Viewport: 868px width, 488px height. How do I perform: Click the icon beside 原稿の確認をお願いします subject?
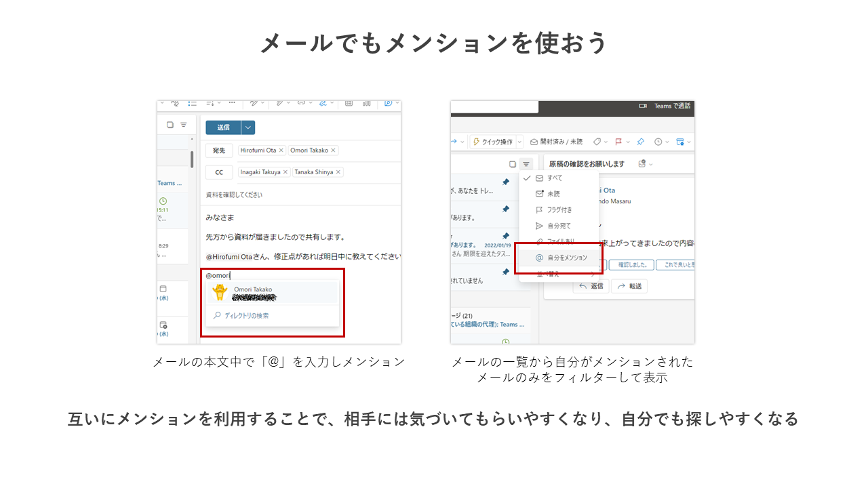642,164
